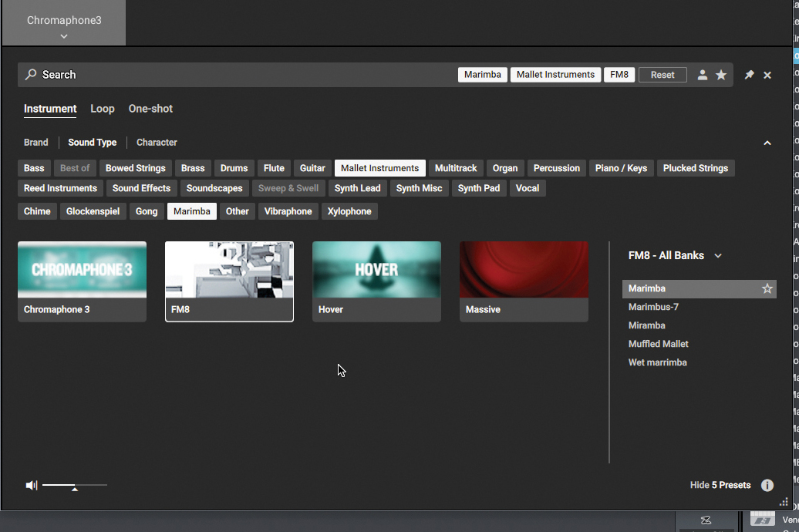Choose the Massive instrument thumbnail

[x=524, y=281]
